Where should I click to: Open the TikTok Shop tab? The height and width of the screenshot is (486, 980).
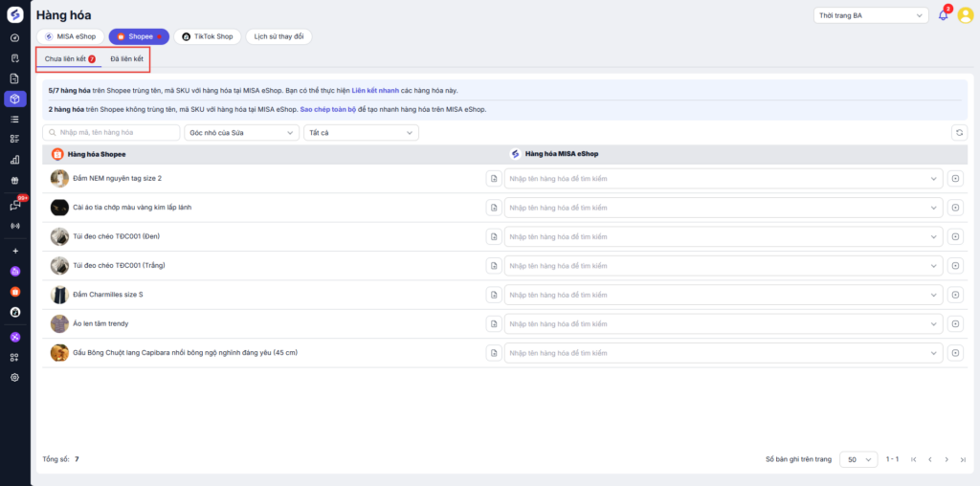pyautogui.click(x=207, y=36)
